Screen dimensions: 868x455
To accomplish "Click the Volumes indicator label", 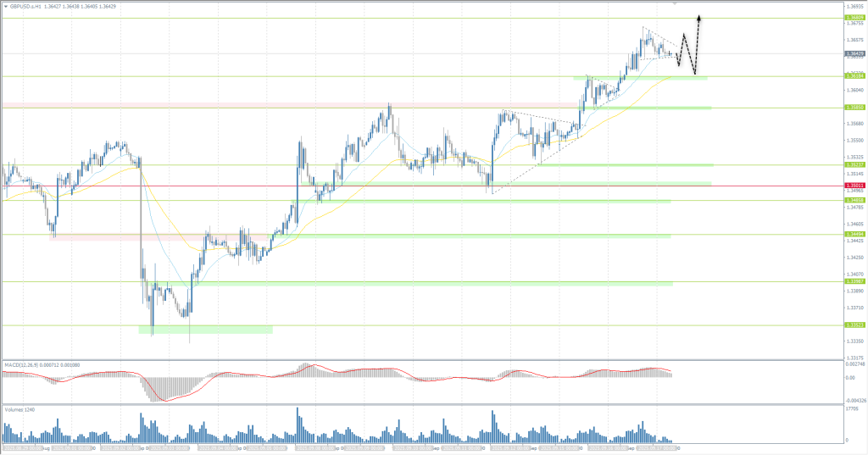I will pos(17,410).
